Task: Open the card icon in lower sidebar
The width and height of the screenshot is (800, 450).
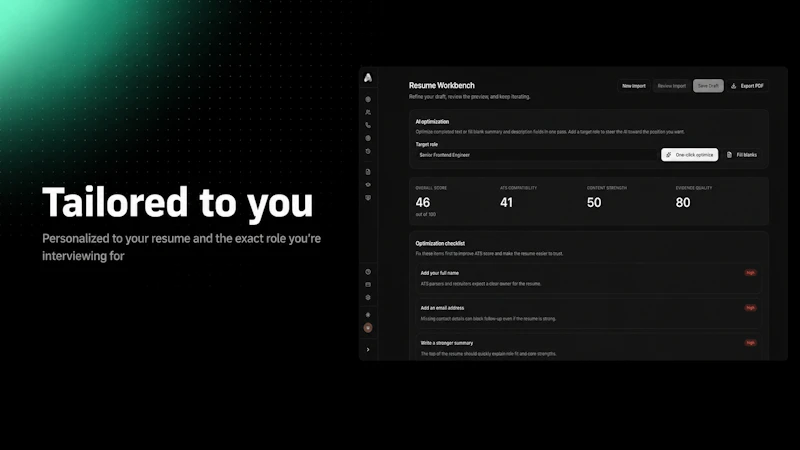Action: [368, 285]
